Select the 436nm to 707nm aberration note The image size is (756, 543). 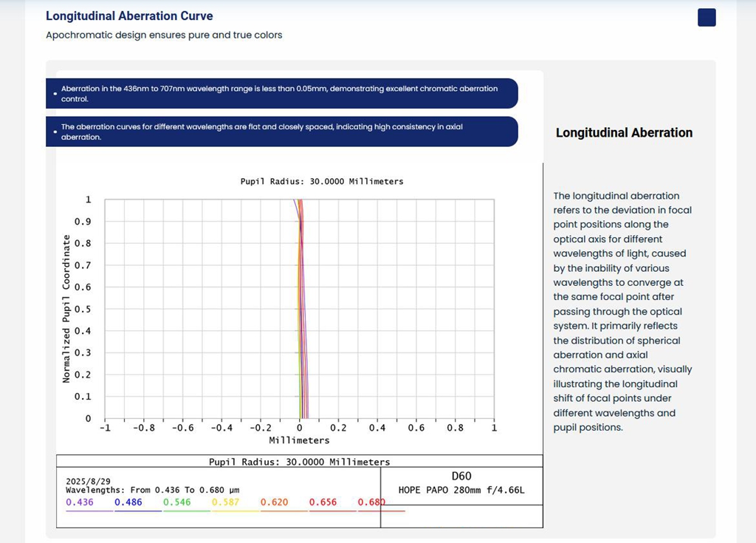(281, 93)
